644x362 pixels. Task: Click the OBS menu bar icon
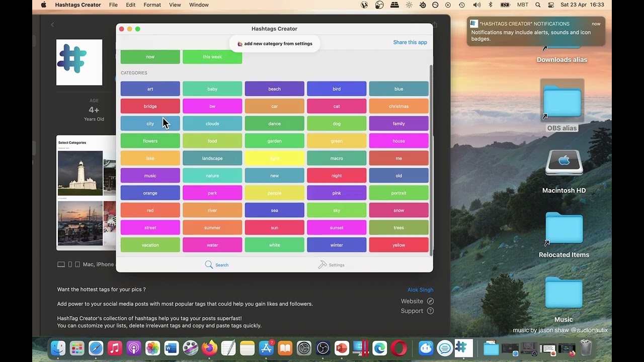pyautogui.click(x=379, y=5)
